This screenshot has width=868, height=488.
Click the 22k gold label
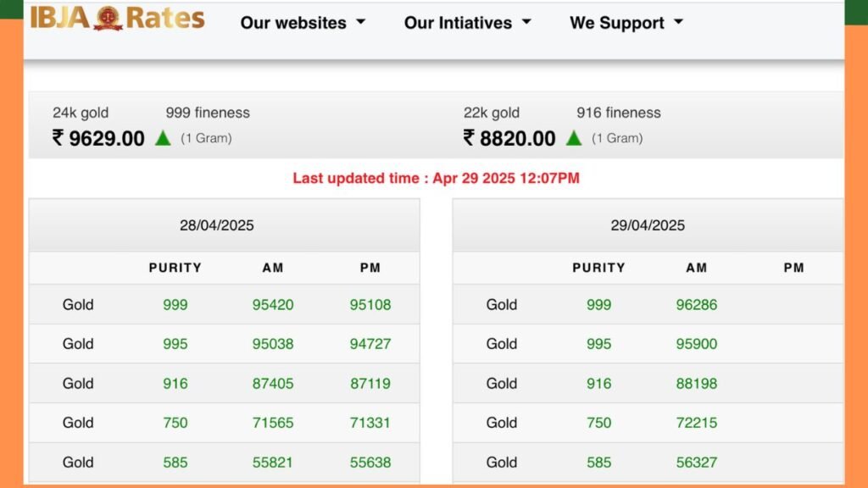492,113
